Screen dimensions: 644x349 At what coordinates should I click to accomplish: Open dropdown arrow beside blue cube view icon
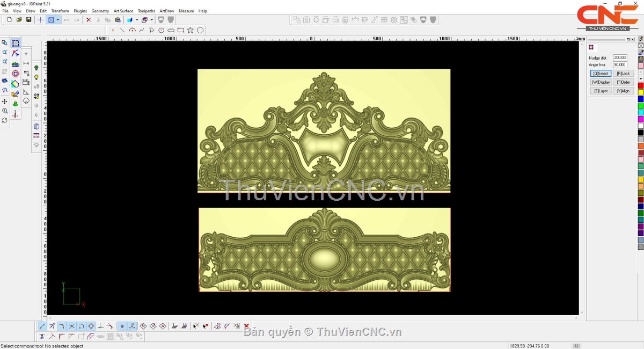pos(137,20)
